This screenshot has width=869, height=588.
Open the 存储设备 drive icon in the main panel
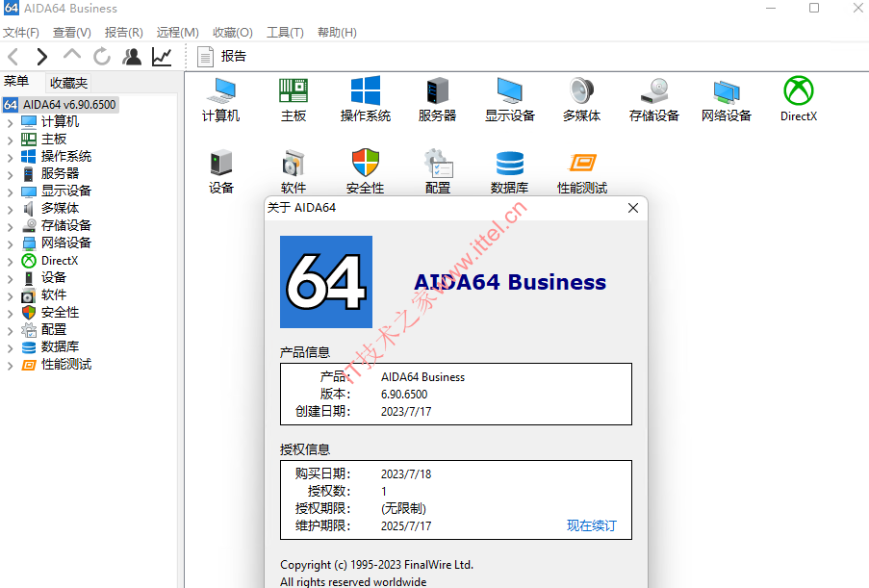[x=654, y=99]
